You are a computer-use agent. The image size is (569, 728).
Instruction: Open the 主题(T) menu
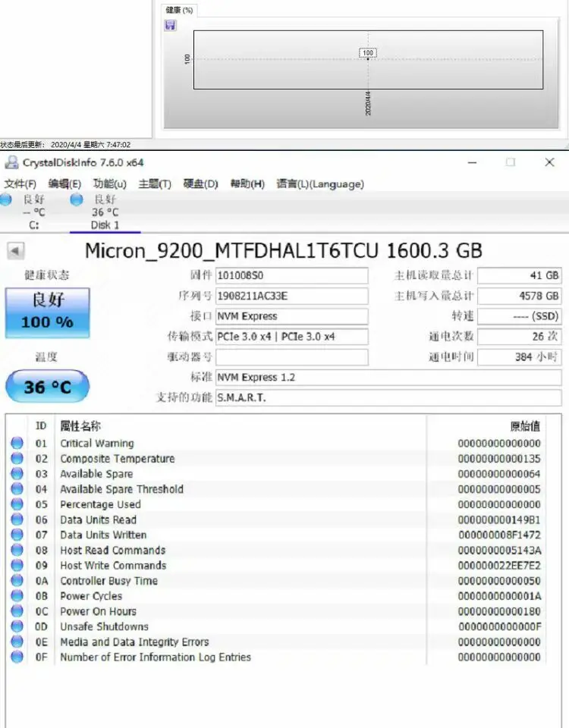pyautogui.click(x=155, y=184)
